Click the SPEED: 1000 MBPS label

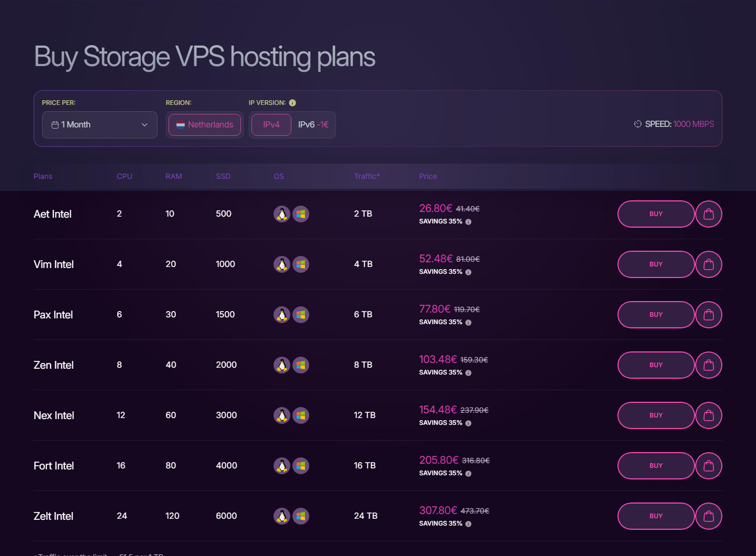tap(674, 124)
